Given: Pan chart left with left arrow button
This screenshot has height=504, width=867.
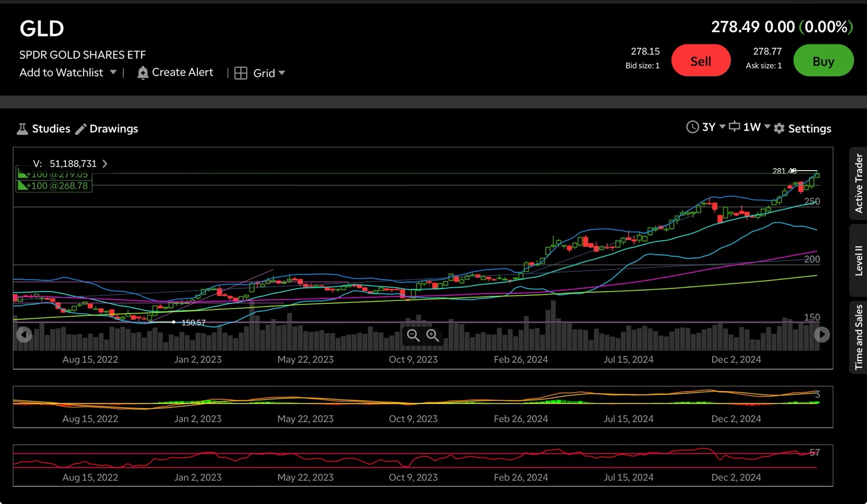Looking at the screenshot, I should coord(24,335).
